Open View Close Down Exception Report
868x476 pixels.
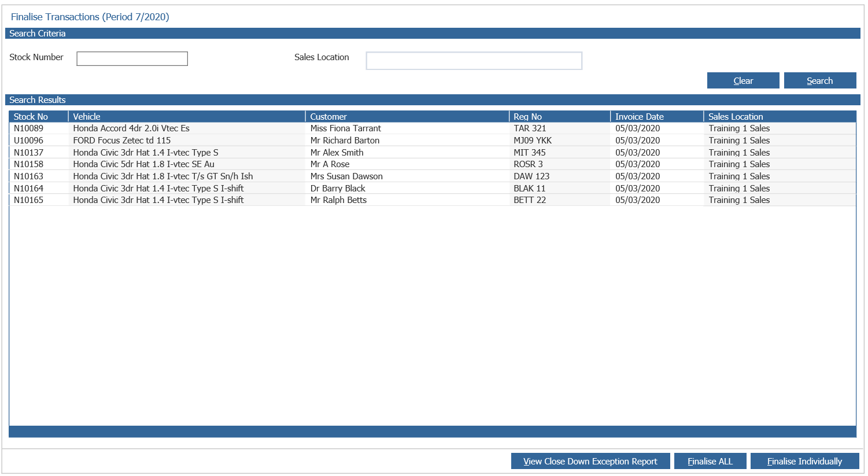pos(590,461)
